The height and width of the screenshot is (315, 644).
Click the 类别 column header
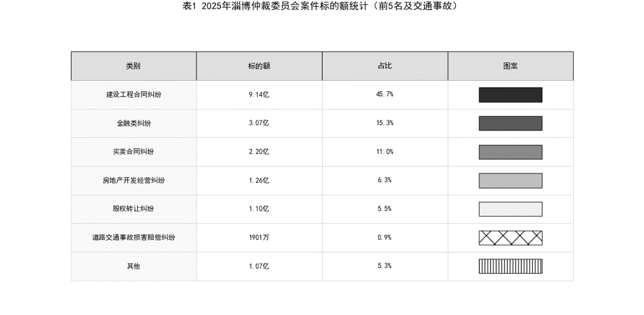(x=133, y=66)
